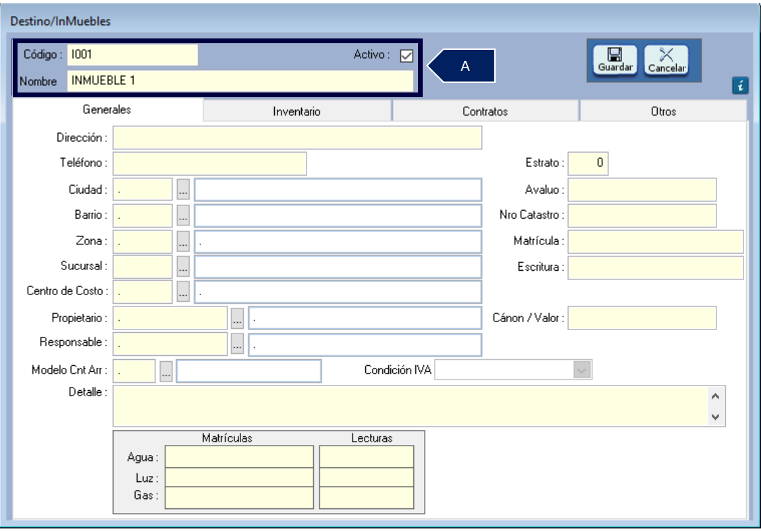Open the Otros tab
The width and height of the screenshot is (761, 532).
pos(664,111)
